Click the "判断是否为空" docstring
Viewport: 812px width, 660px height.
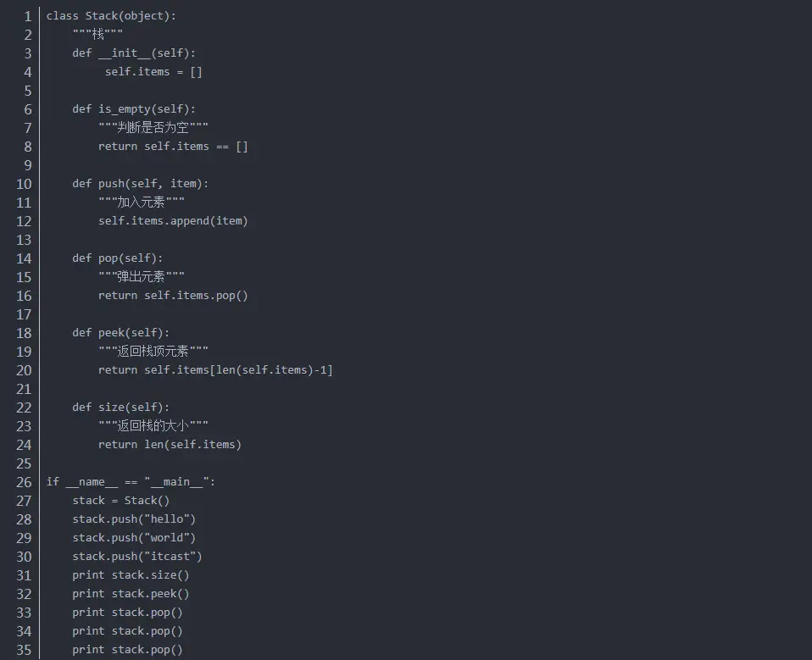point(153,127)
